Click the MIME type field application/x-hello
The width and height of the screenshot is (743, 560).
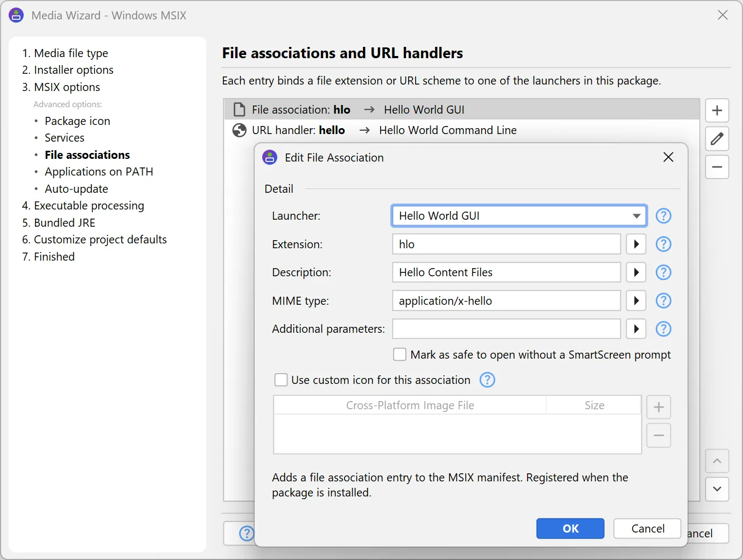tap(506, 300)
